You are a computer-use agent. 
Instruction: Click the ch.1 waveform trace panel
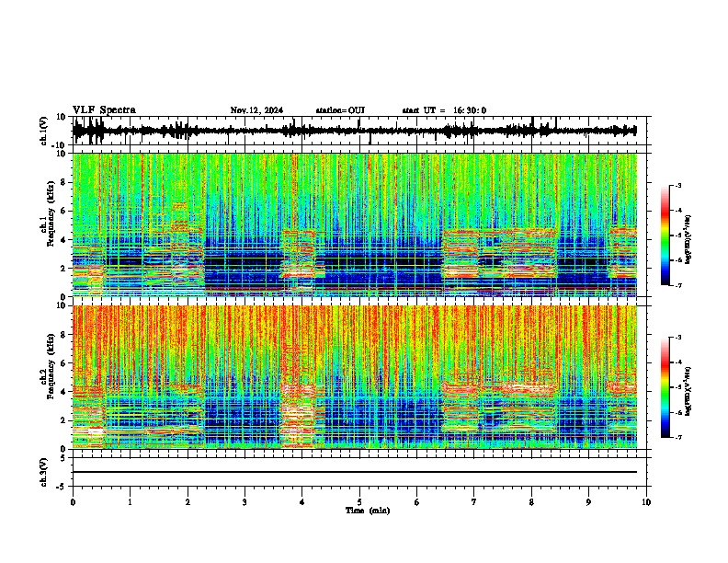(x=359, y=131)
